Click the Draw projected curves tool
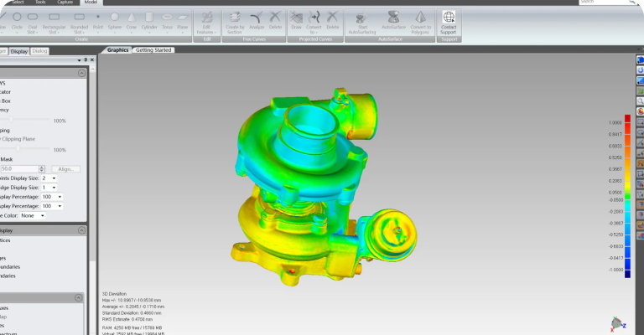 tap(296, 20)
